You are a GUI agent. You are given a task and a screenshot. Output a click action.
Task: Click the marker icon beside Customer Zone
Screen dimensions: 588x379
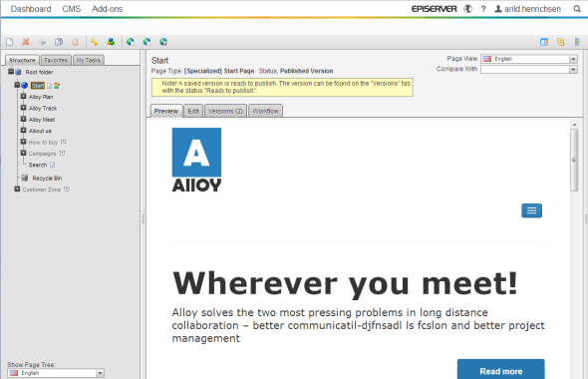(67, 189)
